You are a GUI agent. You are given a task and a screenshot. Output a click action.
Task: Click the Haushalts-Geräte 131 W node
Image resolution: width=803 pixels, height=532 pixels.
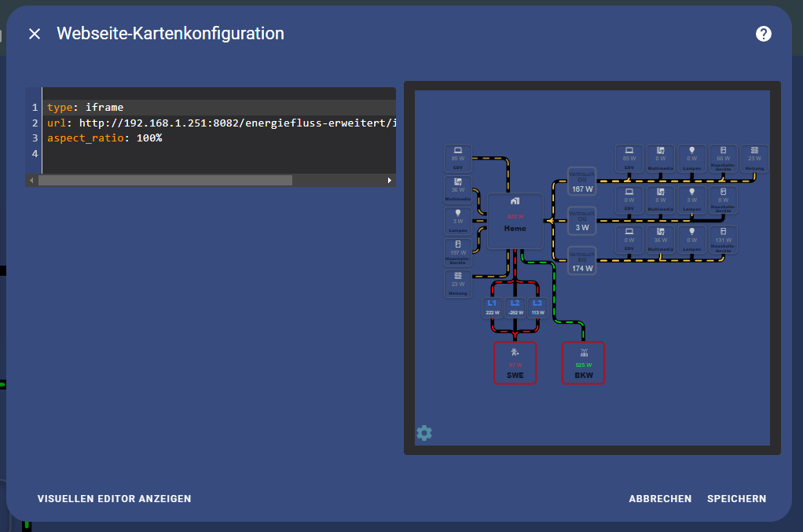(723, 240)
